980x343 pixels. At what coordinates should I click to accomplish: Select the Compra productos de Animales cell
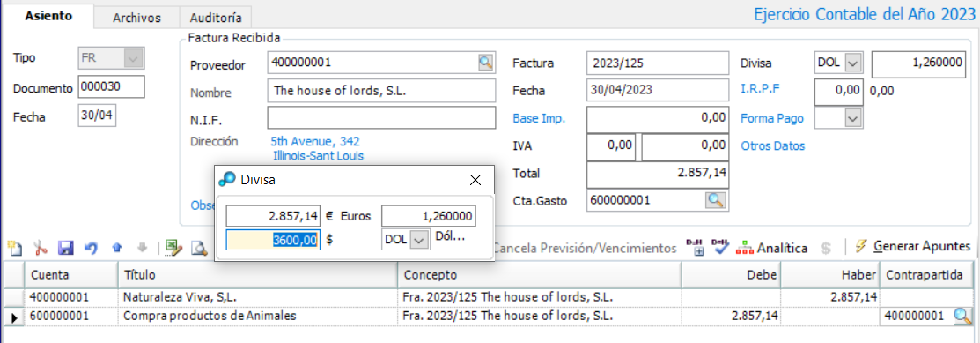click(x=257, y=317)
